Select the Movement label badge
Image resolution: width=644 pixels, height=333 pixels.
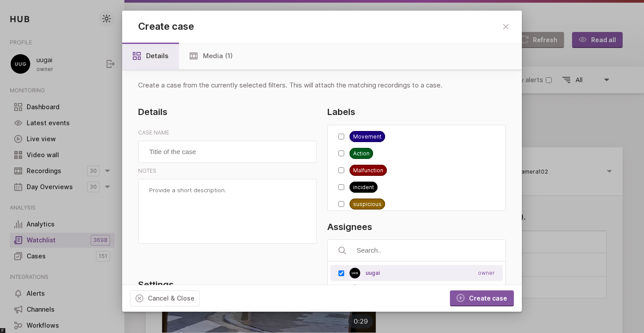[367, 137]
